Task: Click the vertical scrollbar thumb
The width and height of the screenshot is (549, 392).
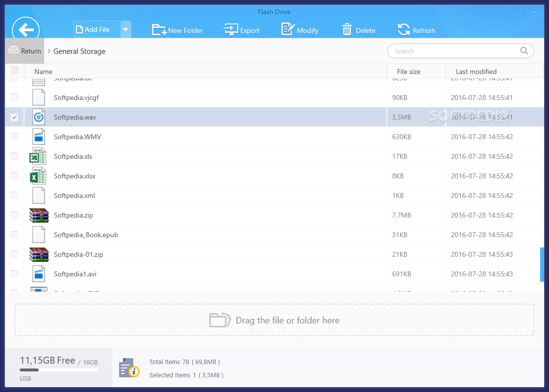Action: [542, 265]
